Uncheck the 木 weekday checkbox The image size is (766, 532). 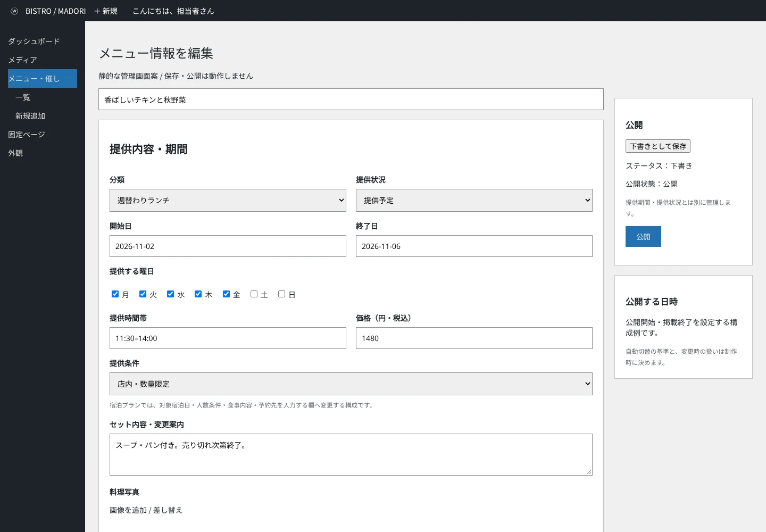(198, 294)
